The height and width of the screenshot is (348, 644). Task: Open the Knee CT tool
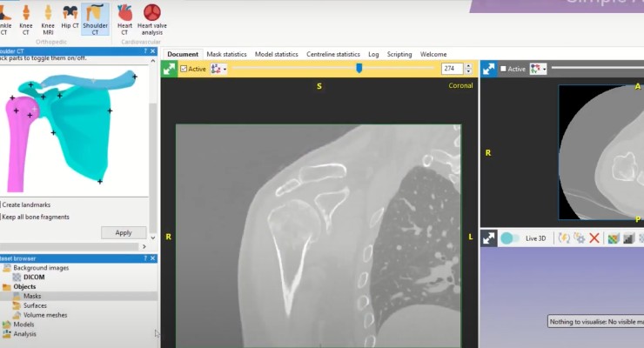pos(26,19)
